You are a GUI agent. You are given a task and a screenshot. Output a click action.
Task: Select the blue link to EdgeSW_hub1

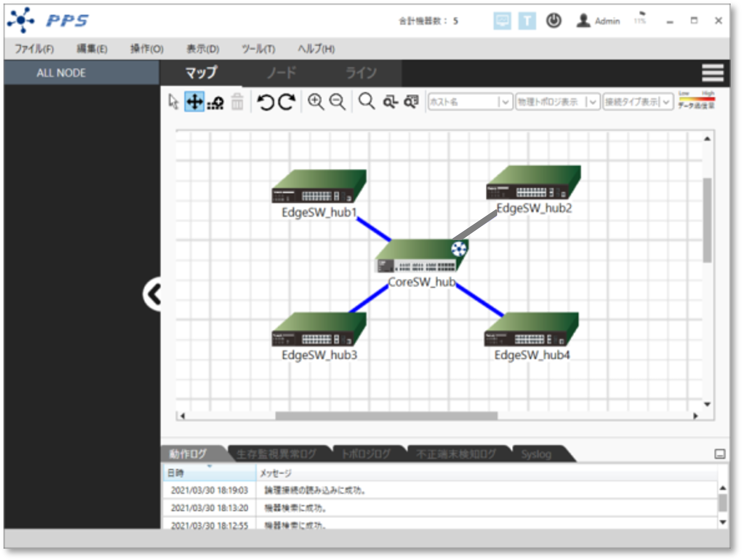pos(374,229)
